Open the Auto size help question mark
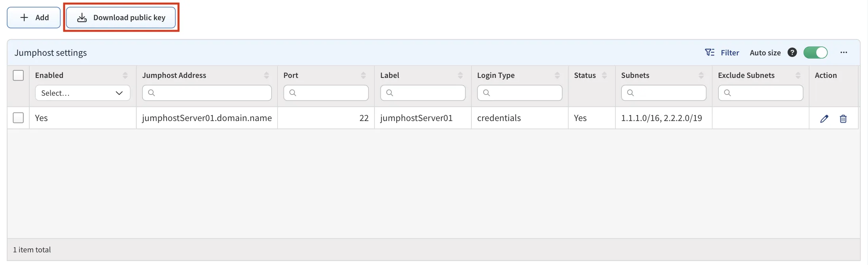The width and height of the screenshot is (868, 265). 792,53
